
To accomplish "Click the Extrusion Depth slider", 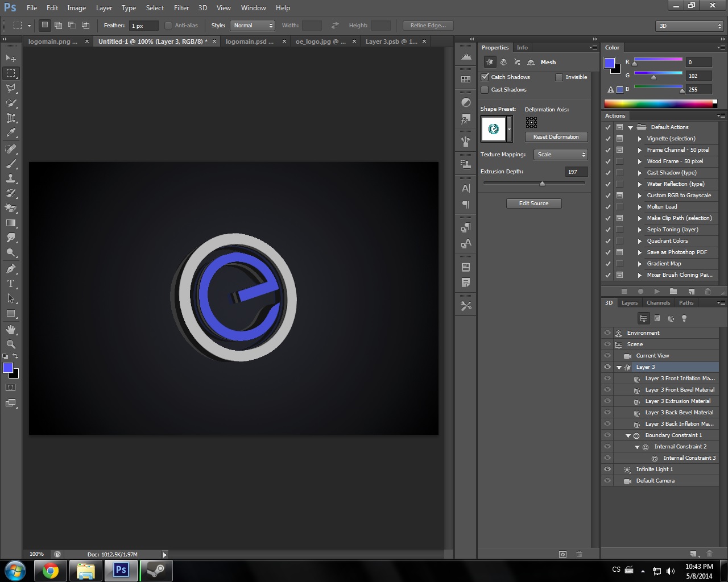I will pyautogui.click(x=542, y=183).
